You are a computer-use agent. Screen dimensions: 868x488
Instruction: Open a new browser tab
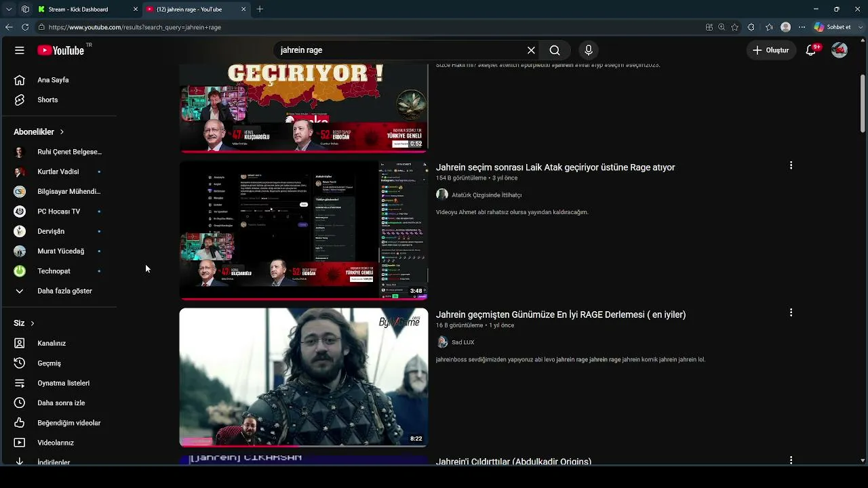pyautogui.click(x=260, y=9)
